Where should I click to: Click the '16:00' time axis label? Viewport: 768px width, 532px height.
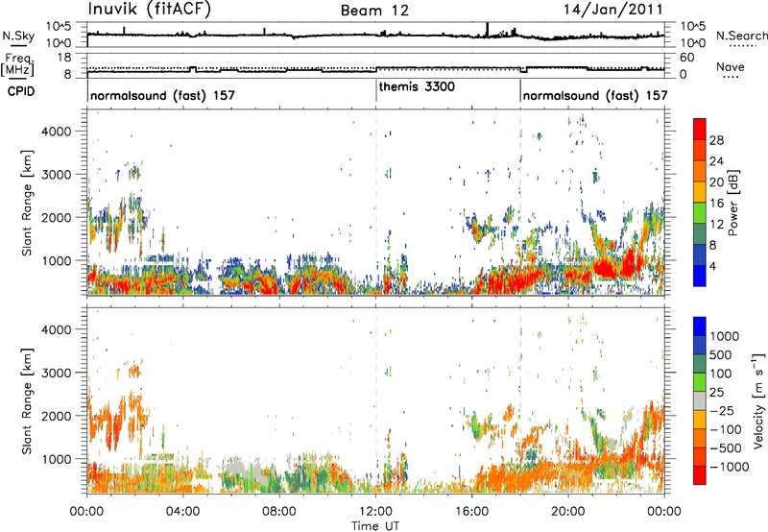pos(471,512)
